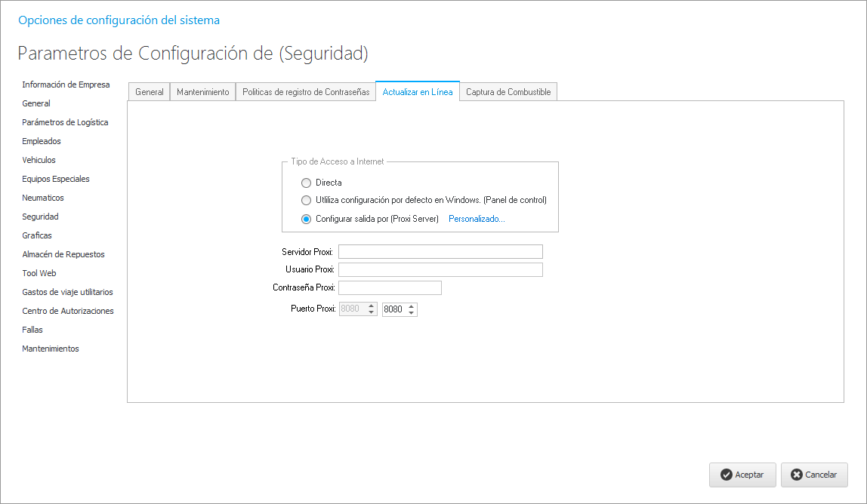The width and height of the screenshot is (867, 504).
Task: Select Configurar salida por Proxi Server option
Action: (x=306, y=220)
